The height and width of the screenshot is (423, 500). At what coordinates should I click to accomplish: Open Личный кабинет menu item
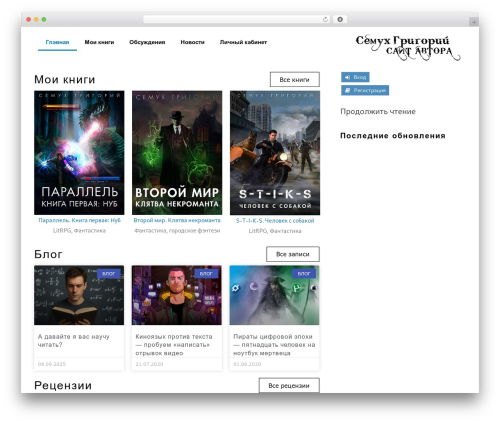[243, 42]
